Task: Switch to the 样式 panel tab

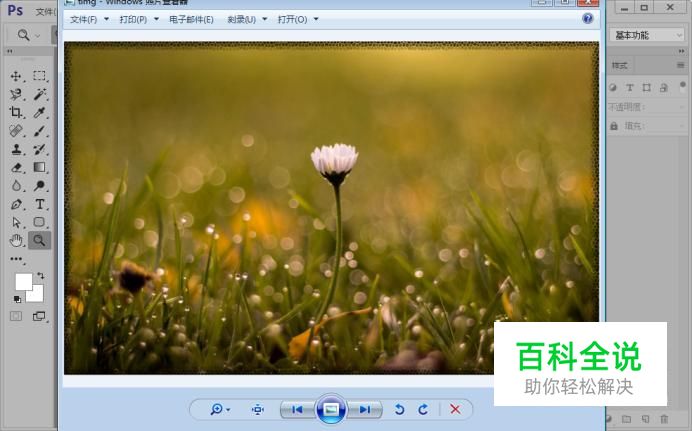Action: coord(619,66)
